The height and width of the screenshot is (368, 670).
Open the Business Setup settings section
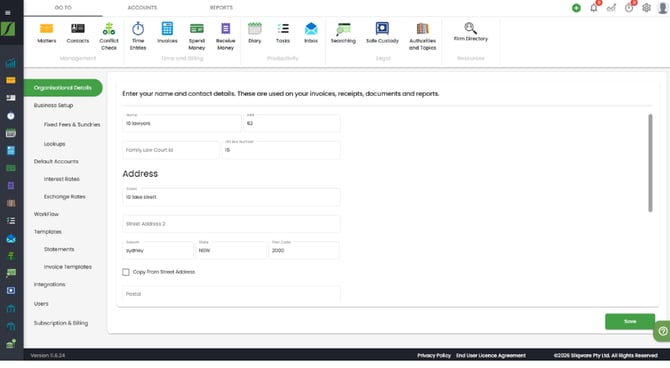click(53, 105)
